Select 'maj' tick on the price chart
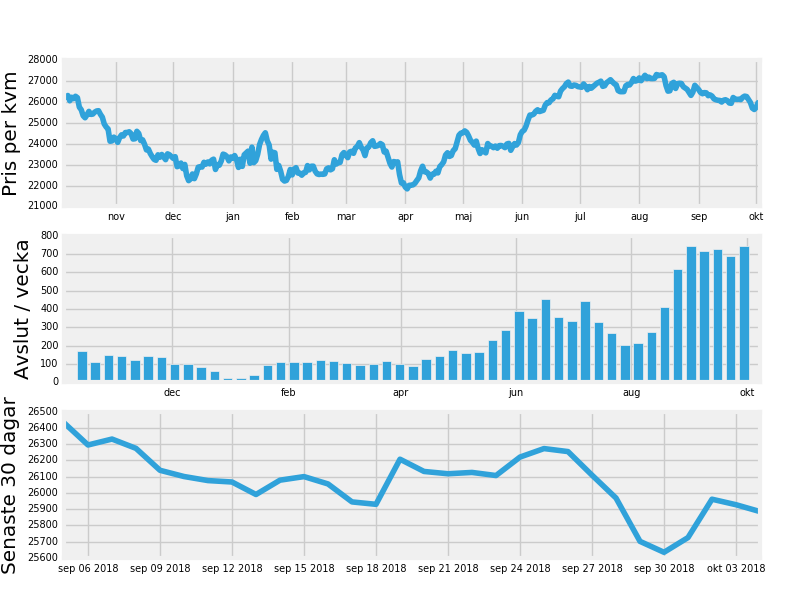The width and height of the screenshot is (800, 600). click(x=463, y=217)
